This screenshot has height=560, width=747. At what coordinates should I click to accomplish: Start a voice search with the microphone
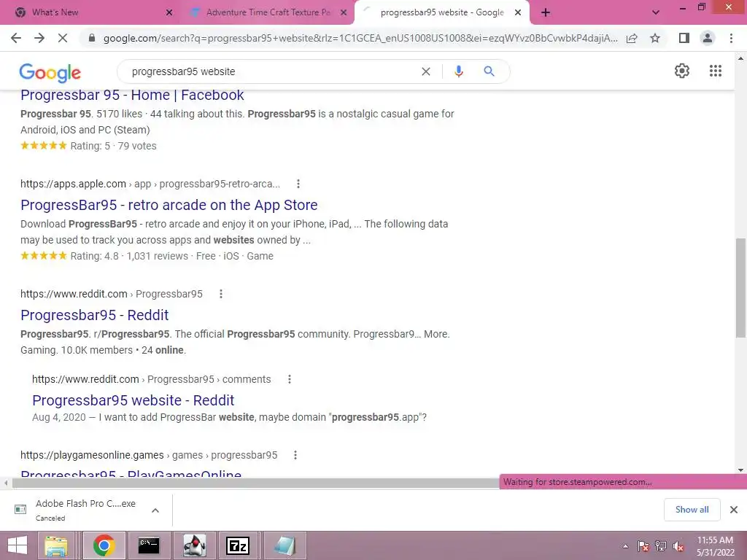click(x=458, y=71)
